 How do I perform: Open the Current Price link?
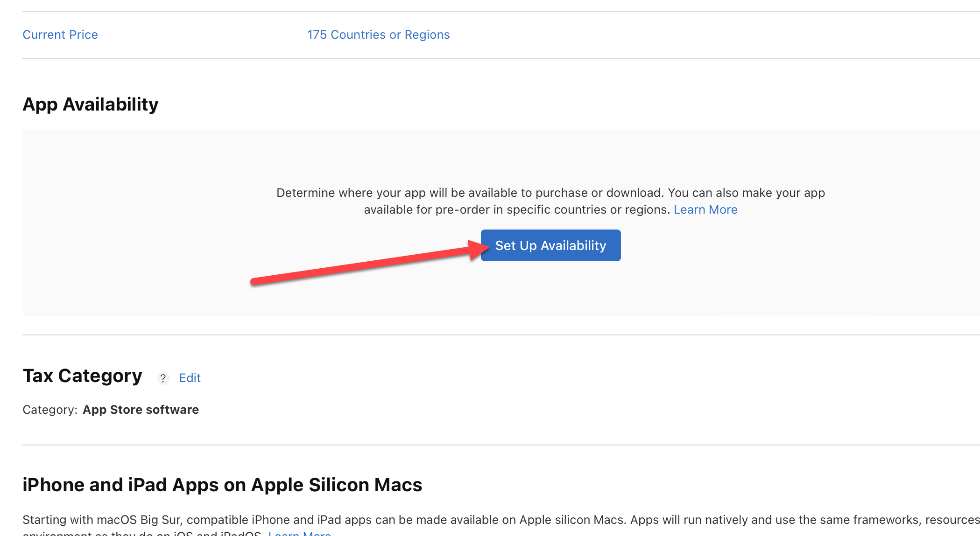(60, 35)
